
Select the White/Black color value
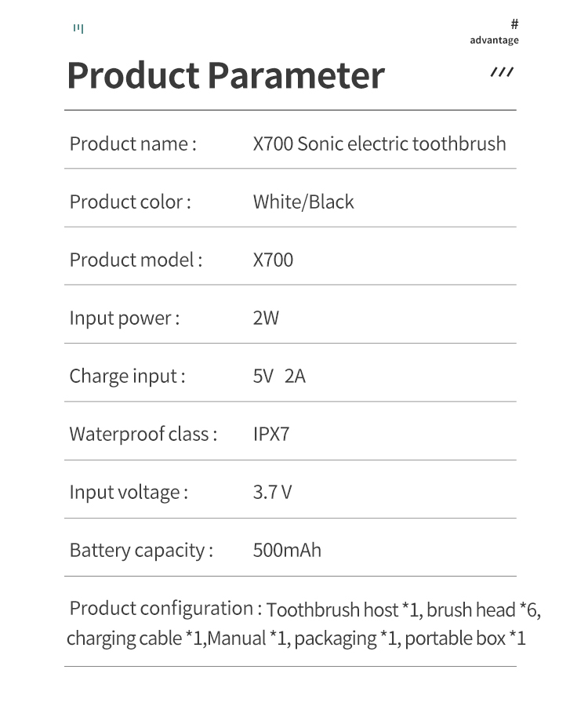click(x=303, y=202)
